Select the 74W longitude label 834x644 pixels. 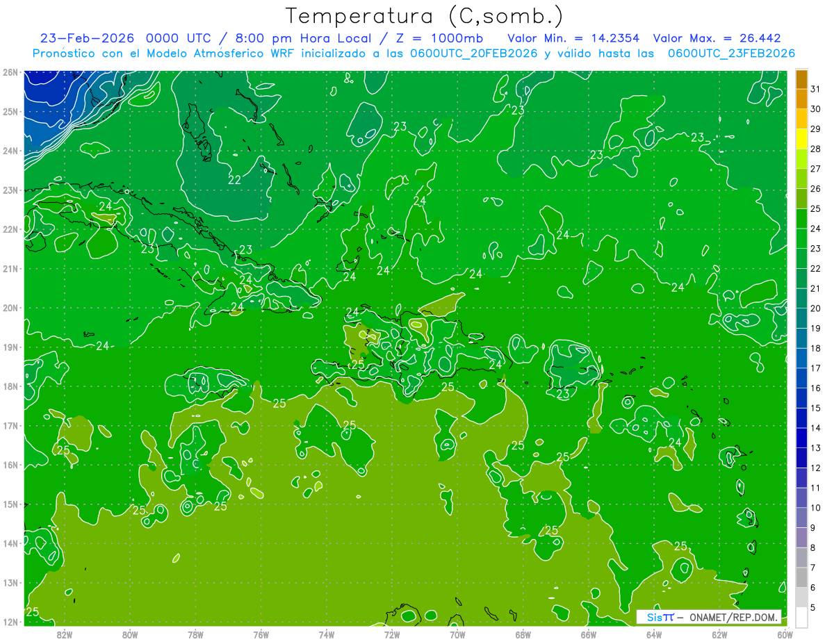pyautogui.click(x=327, y=634)
